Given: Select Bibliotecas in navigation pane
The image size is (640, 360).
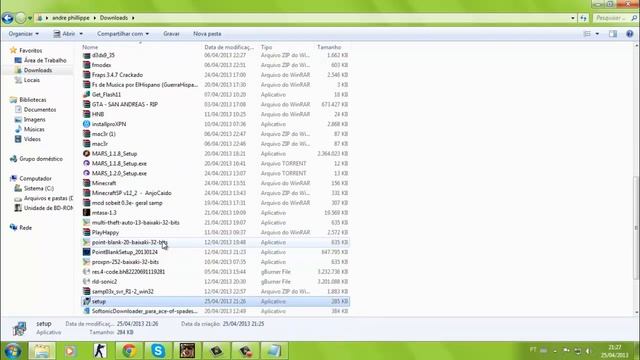Looking at the screenshot, I should pos(33,100).
